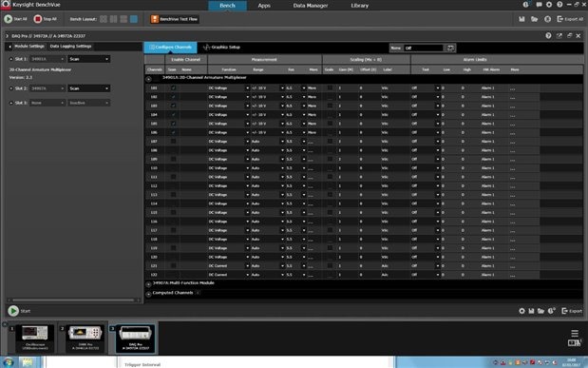Click the red Stop All icon
This screenshot has width=588, height=368.
tap(37, 19)
